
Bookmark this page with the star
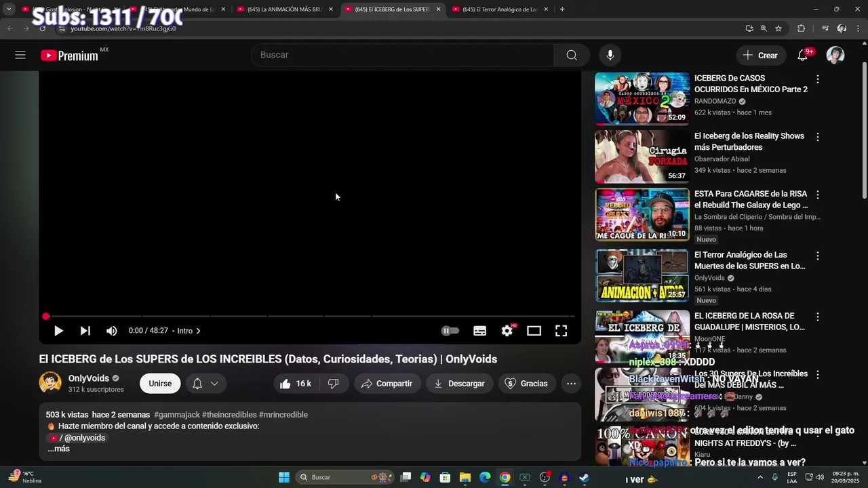[x=778, y=28]
